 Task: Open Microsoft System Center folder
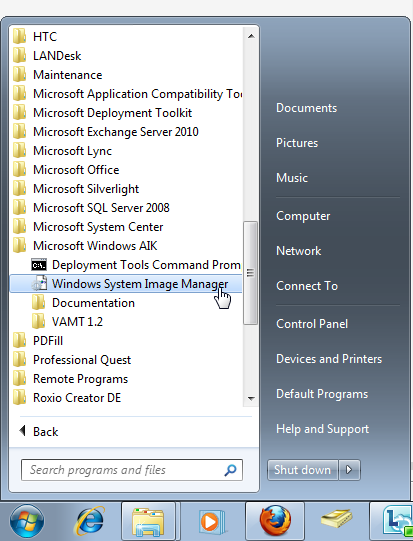click(126, 226)
